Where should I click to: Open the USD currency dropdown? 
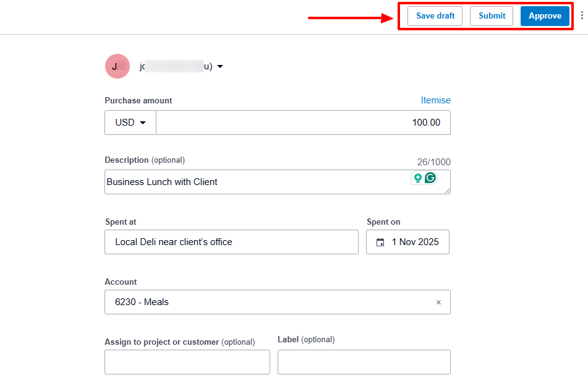(130, 123)
